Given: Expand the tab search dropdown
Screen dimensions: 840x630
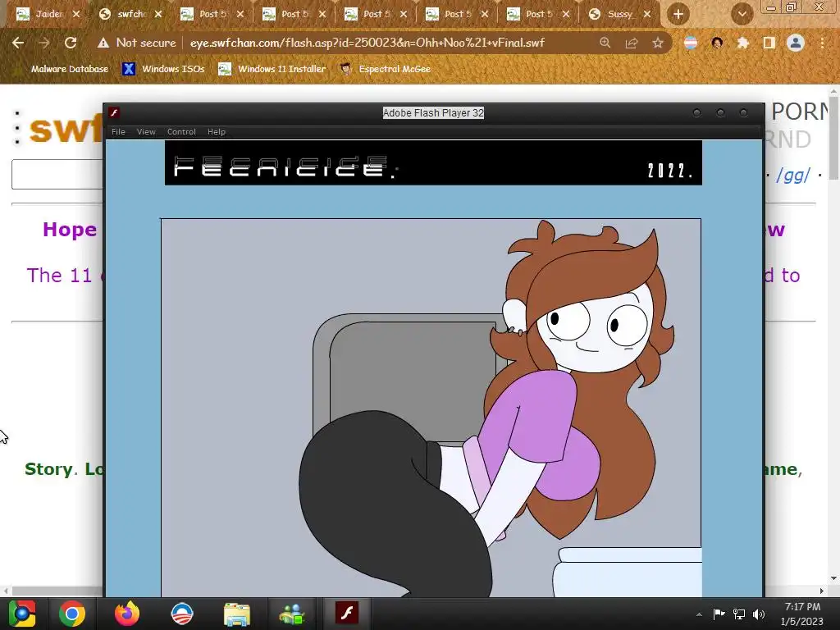Looking at the screenshot, I should click(x=742, y=14).
